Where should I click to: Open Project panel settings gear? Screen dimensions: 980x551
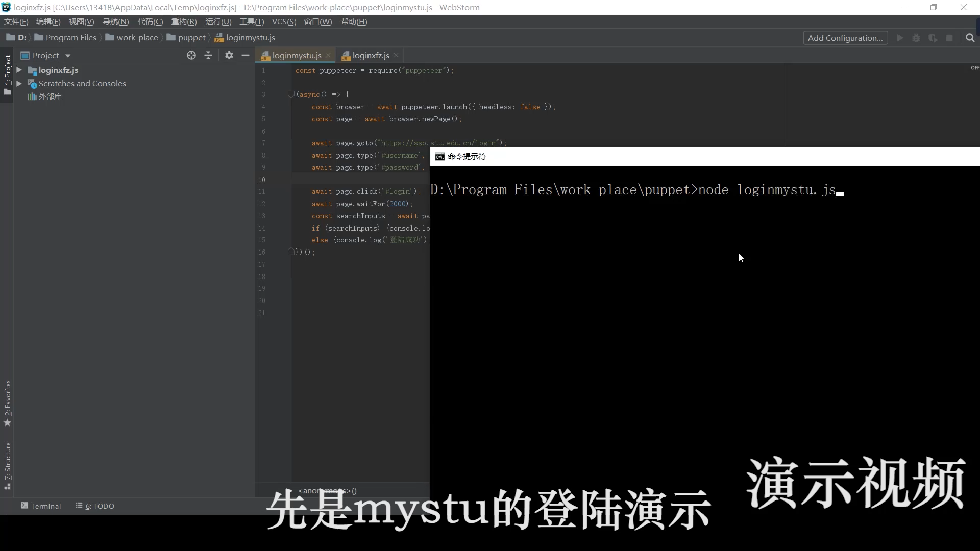[x=229, y=55]
